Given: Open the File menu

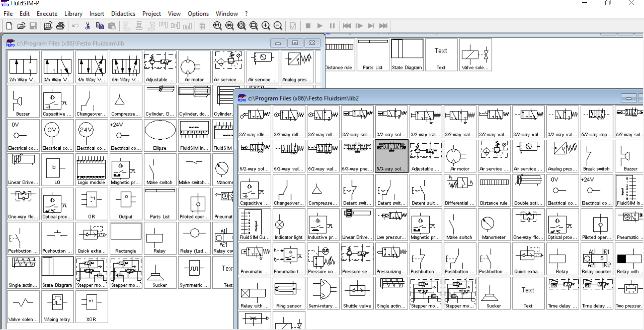Looking at the screenshot, I should click(x=8, y=14).
